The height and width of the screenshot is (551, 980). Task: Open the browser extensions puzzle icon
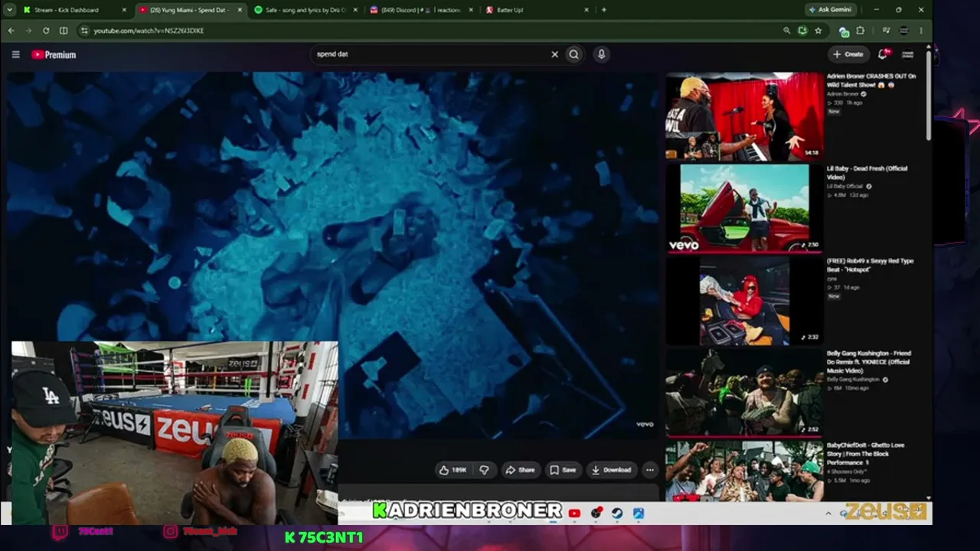tap(861, 31)
